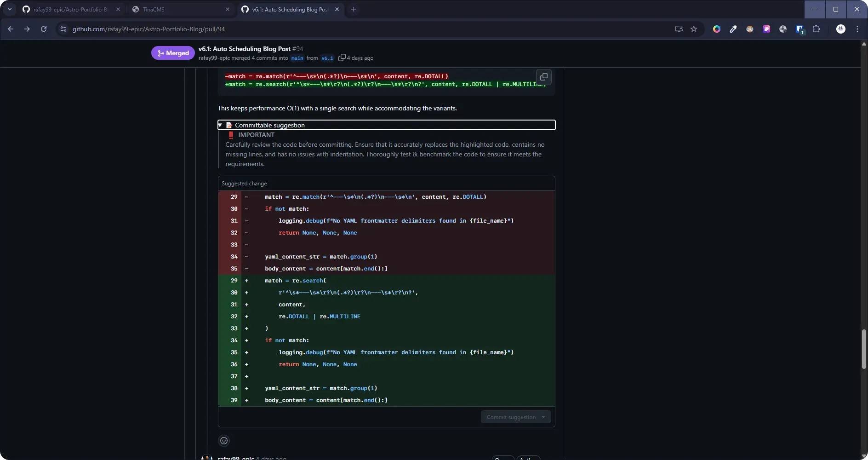Image resolution: width=868 pixels, height=460 pixels.
Task: Go forward in browser history
Action: coord(27,29)
